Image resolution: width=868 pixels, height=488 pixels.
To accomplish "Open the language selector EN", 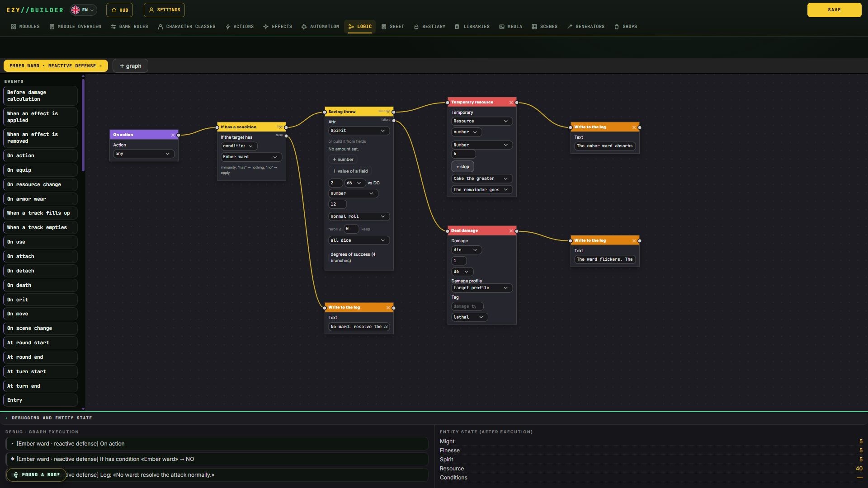I will [84, 10].
